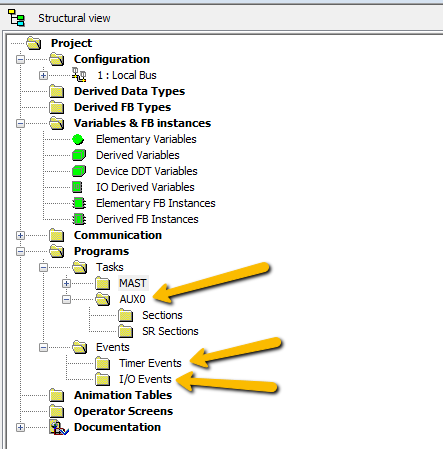Collapse the Events node

pos(43,348)
